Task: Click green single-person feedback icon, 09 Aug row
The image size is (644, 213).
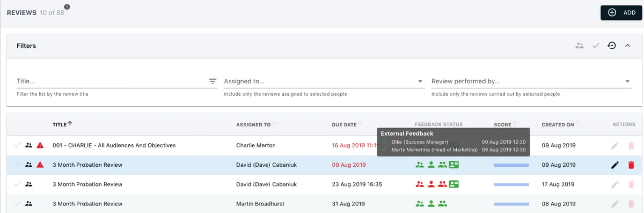Action: point(431,165)
